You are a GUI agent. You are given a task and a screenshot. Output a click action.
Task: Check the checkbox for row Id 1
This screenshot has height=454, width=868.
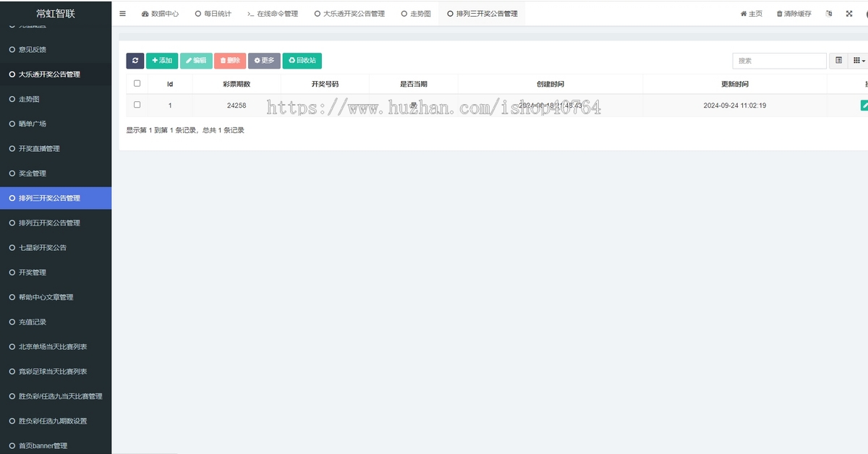(137, 105)
